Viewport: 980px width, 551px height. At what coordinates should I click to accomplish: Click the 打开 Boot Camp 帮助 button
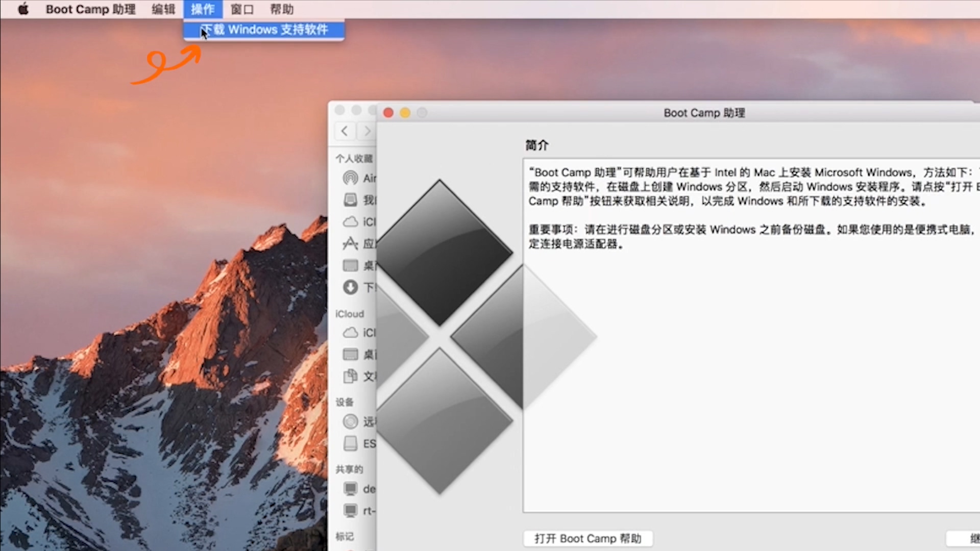pos(588,539)
